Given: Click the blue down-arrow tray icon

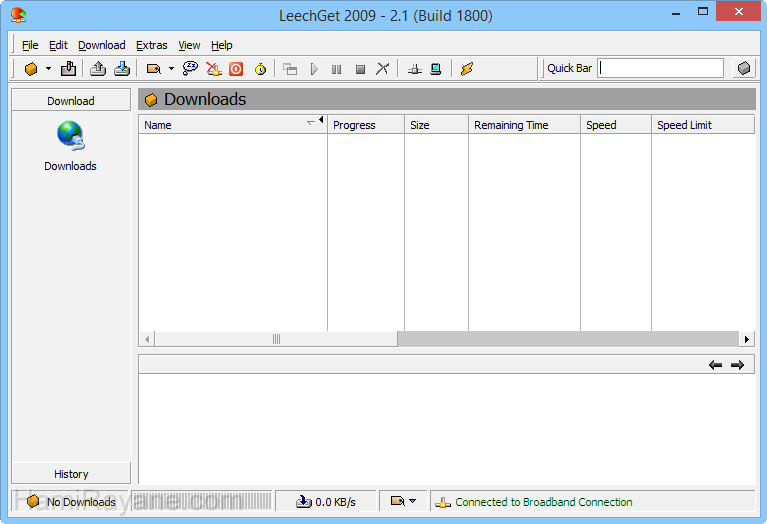Looking at the screenshot, I should 122,69.
